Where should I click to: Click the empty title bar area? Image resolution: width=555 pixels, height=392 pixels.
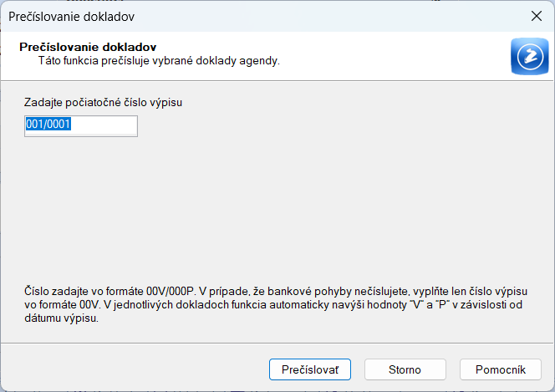point(334,16)
